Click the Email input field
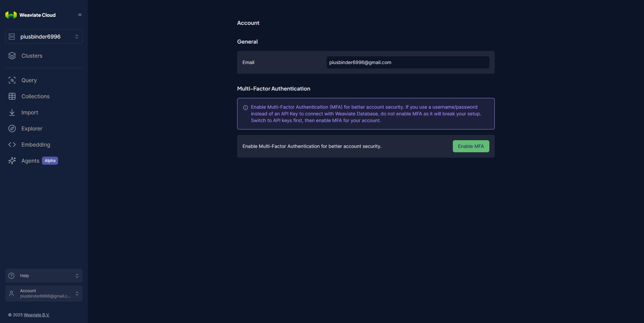The height and width of the screenshot is (323, 644). [408, 62]
